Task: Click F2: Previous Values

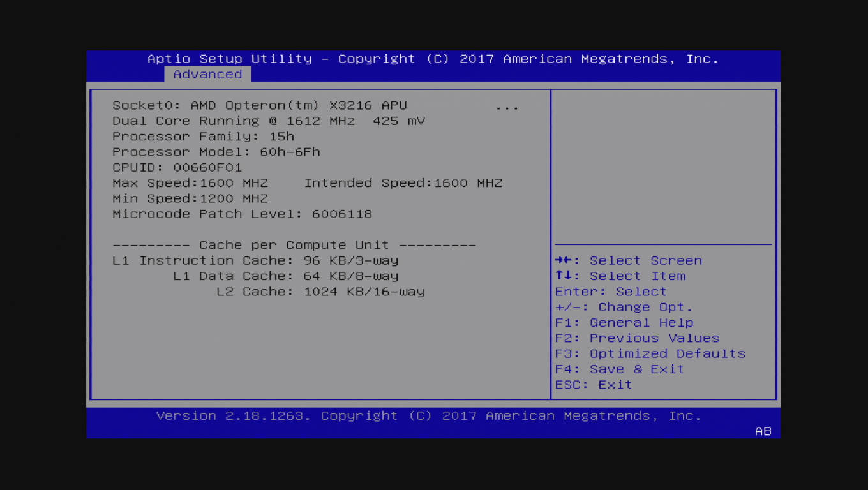Action: point(637,339)
